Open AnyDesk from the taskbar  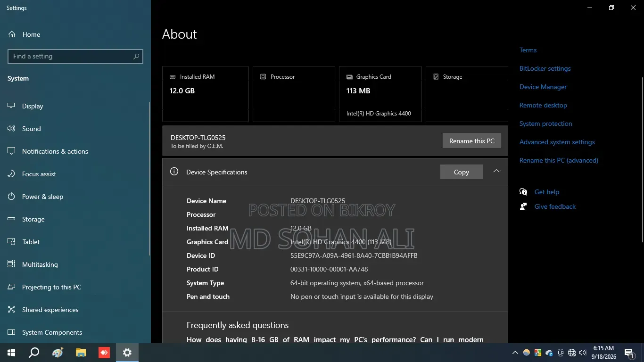click(x=104, y=353)
